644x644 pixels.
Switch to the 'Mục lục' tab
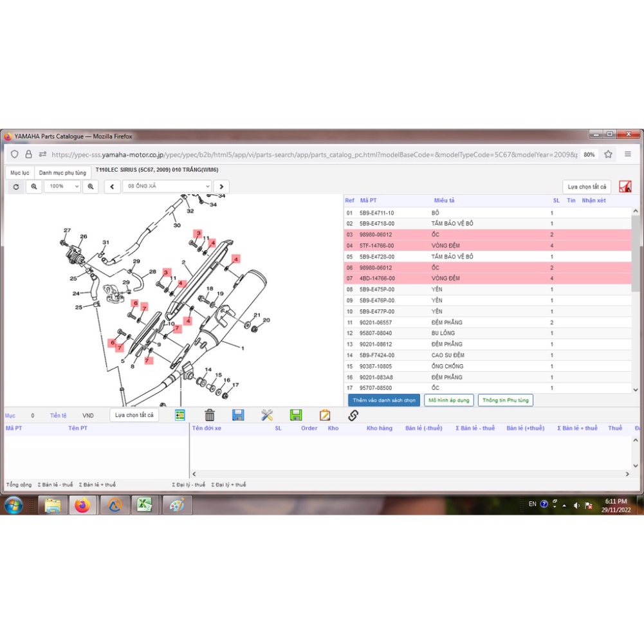pyautogui.click(x=19, y=173)
